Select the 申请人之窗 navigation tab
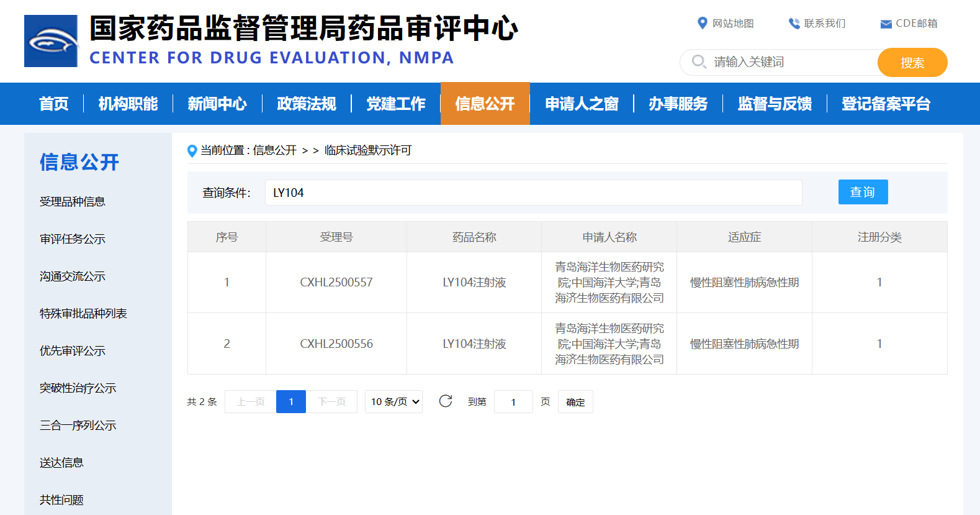Image resolution: width=980 pixels, height=515 pixels. [x=582, y=104]
